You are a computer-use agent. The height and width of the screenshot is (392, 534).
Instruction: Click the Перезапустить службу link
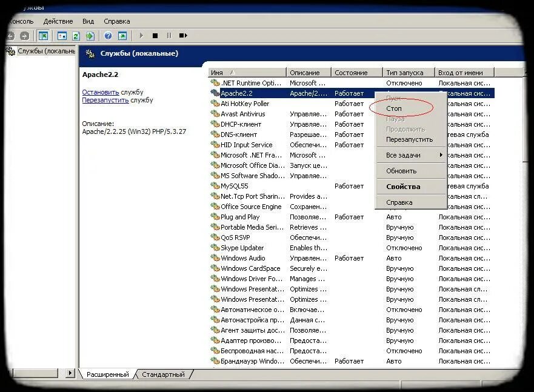106,100
